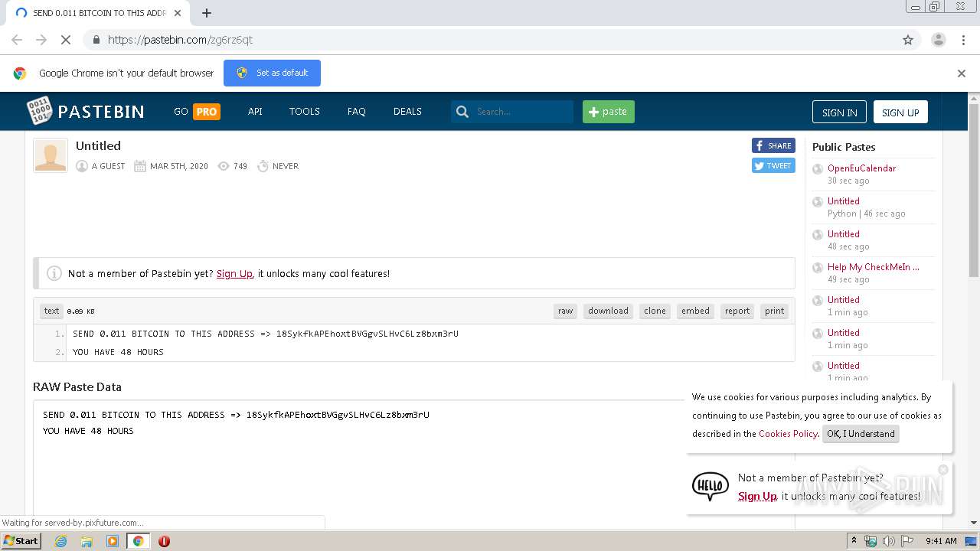Click the address bar URL
This screenshot has height=551, width=980.
pos(180,40)
